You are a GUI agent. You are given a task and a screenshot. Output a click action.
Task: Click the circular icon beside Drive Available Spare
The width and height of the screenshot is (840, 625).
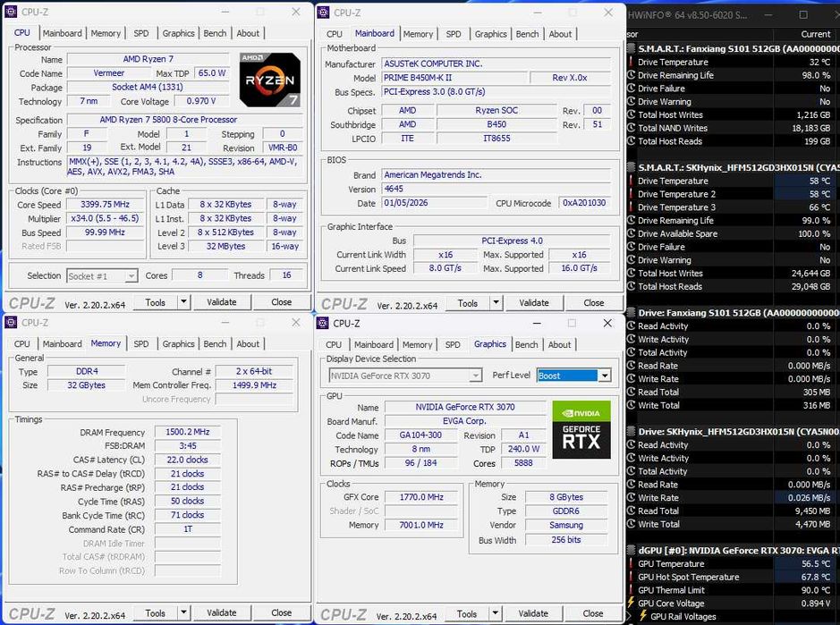[x=631, y=233]
